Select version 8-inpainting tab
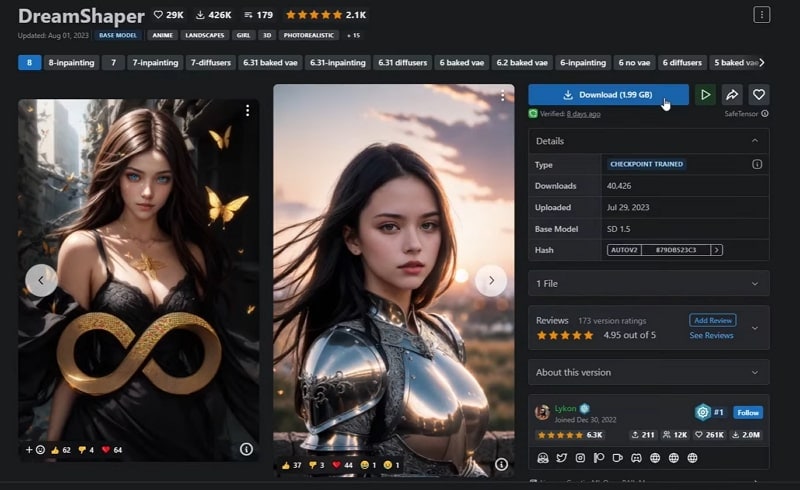This screenshot has width=800, height=490. point(71,63)
